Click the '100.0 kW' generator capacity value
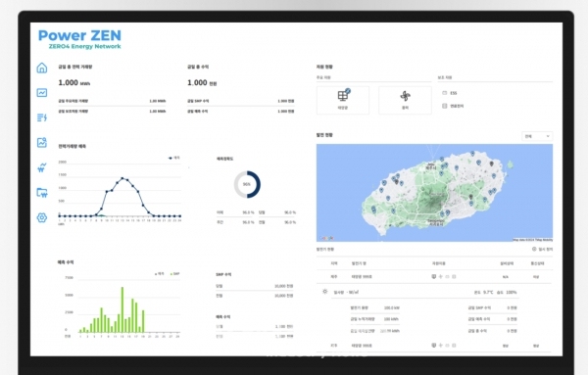This screenshot has height=375, width=588. pos(391,308)
